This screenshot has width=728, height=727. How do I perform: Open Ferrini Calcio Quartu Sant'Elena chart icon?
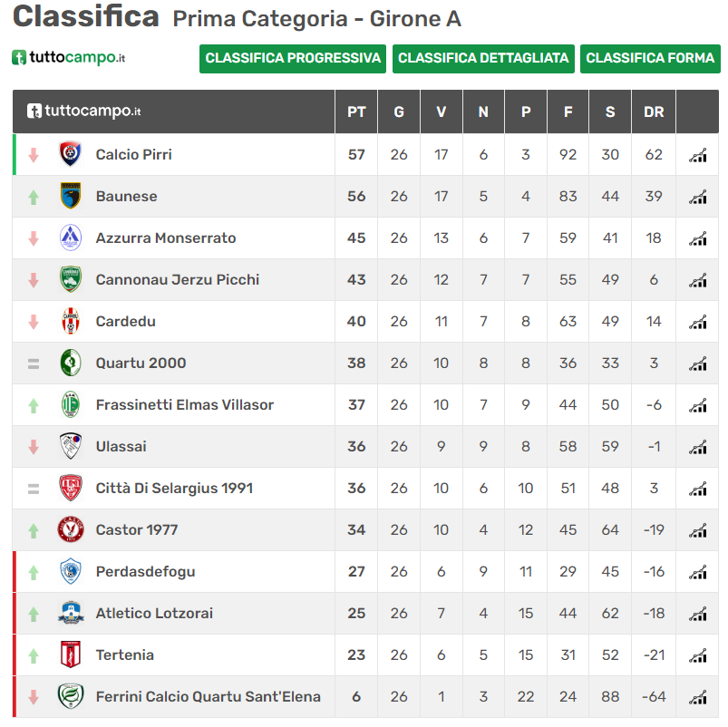pyautogui.click(x=698, y=697)
